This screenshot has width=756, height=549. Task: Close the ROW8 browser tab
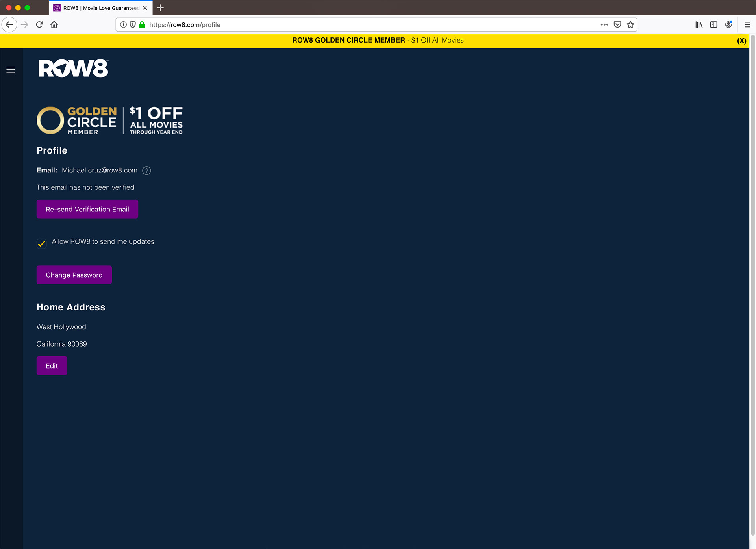click(x=145, y=8)
